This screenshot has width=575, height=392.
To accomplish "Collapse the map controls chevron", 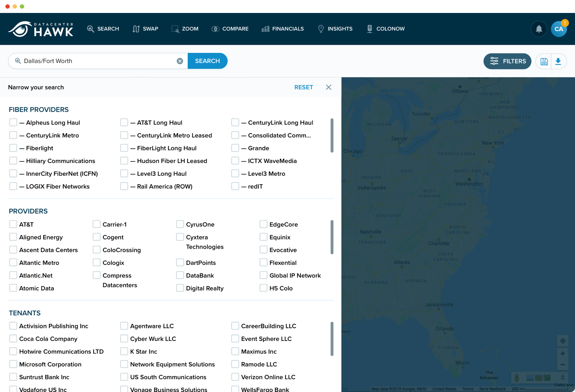I will tap(562, 378).
